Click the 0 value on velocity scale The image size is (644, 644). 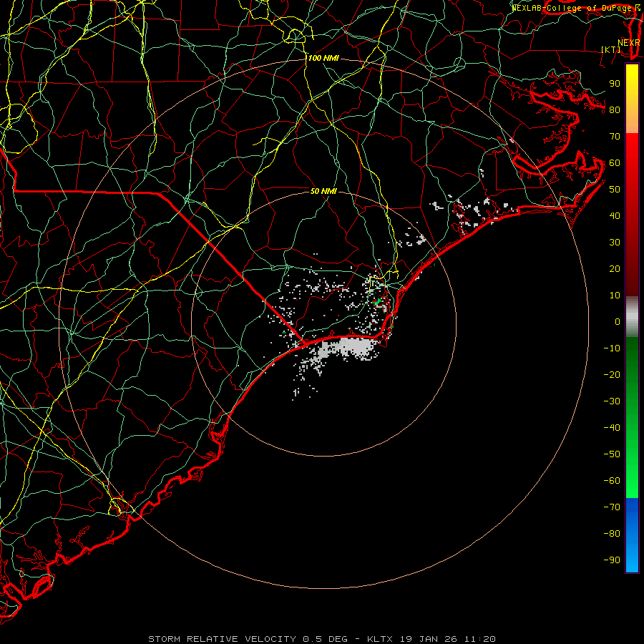pos(618,322)
